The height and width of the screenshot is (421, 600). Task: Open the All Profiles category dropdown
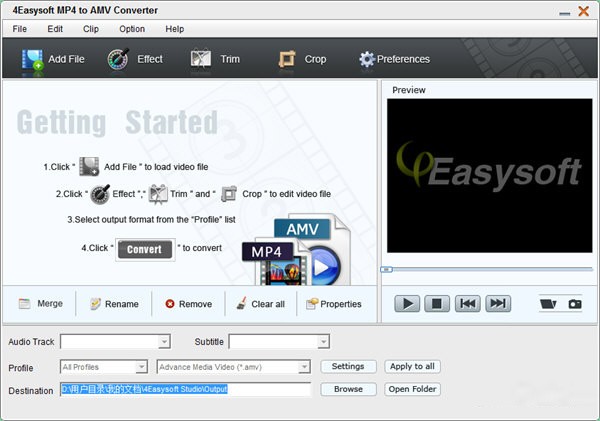tap(142, 367)
